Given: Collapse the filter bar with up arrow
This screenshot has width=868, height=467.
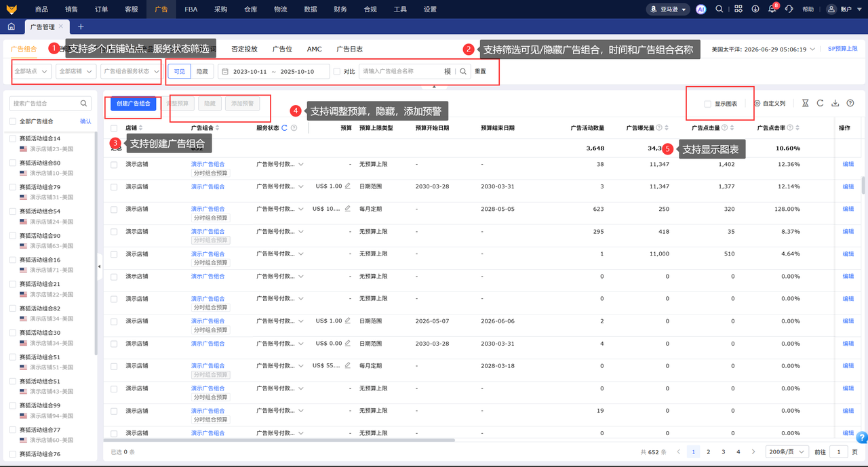Looking at the screenshot, I should pos(434,87).
